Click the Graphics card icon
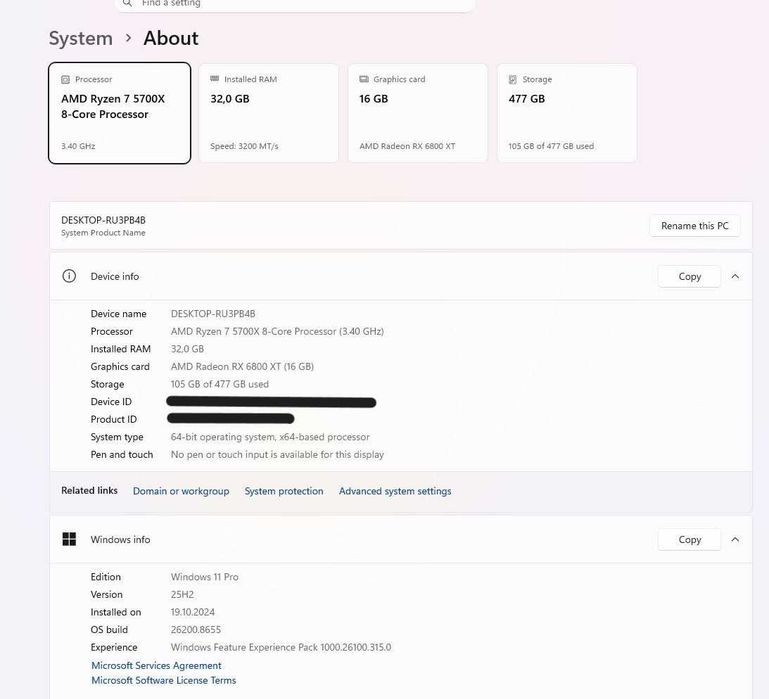Image resolution: width=769 pixels, height=699 pixels. click(x=364, y=79)
